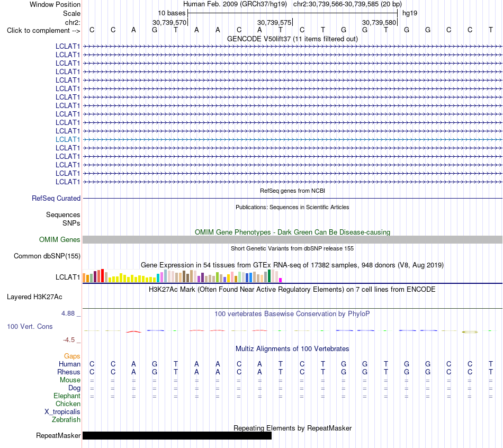The height and width of the screenshot is (448, 503).
Task: Click the light-blue LCLAT1 transcript arrow line
Action: 292,139
